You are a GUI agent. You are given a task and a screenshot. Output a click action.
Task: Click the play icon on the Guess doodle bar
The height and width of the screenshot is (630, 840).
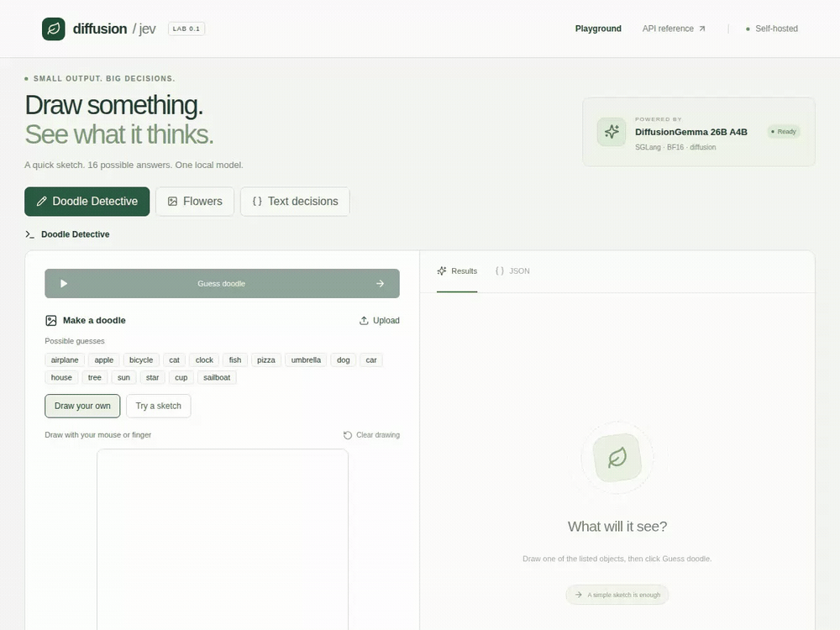[64, 283]
